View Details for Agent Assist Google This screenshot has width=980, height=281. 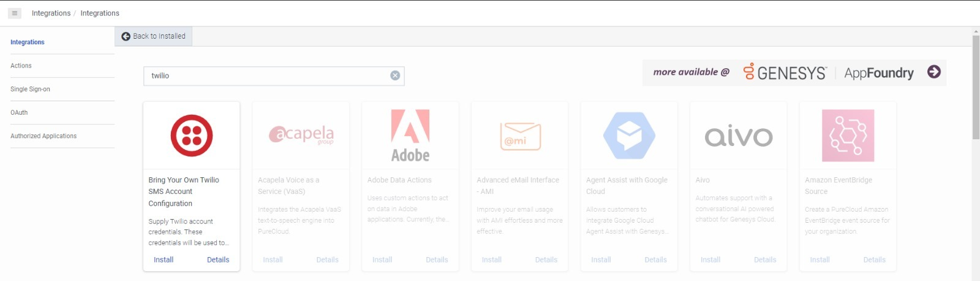pos(655,260)
